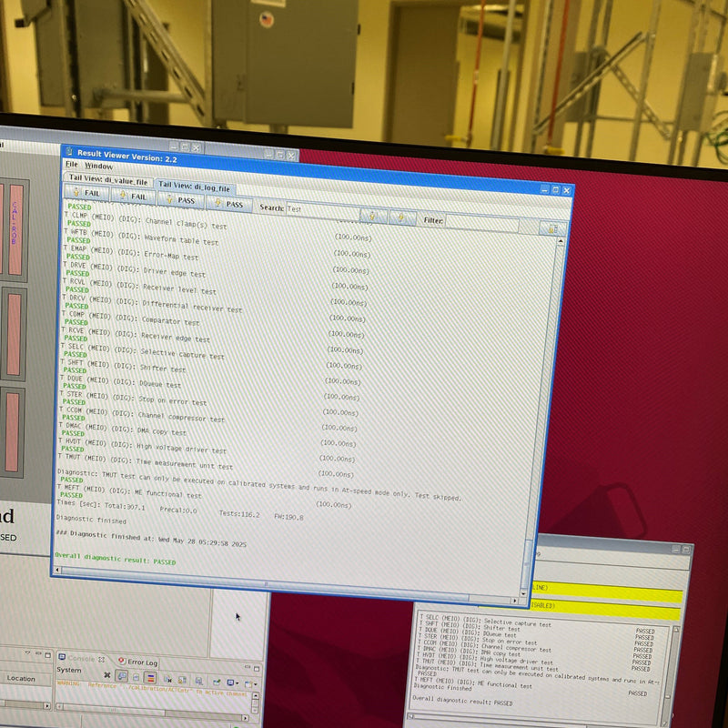Click the small page icon left of the colored-lines icon
This screenshot has height=728, width=728.
pos(136,677)
